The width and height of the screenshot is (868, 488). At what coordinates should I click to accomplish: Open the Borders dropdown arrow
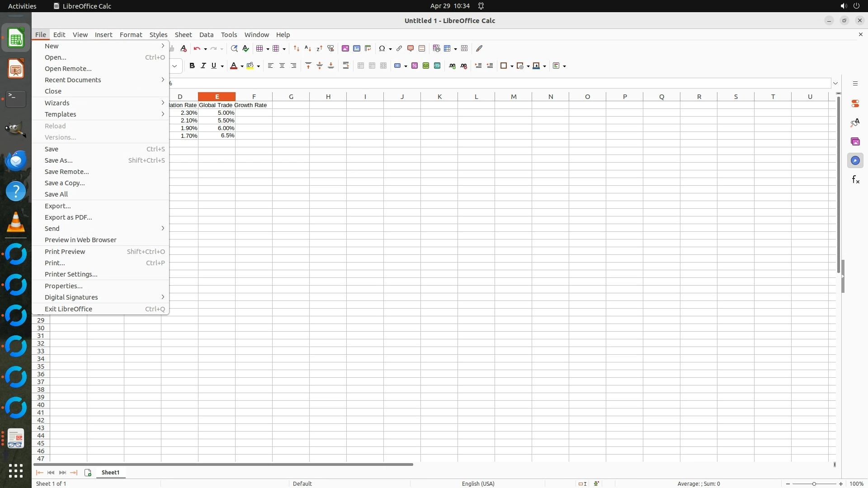[512, 66]
